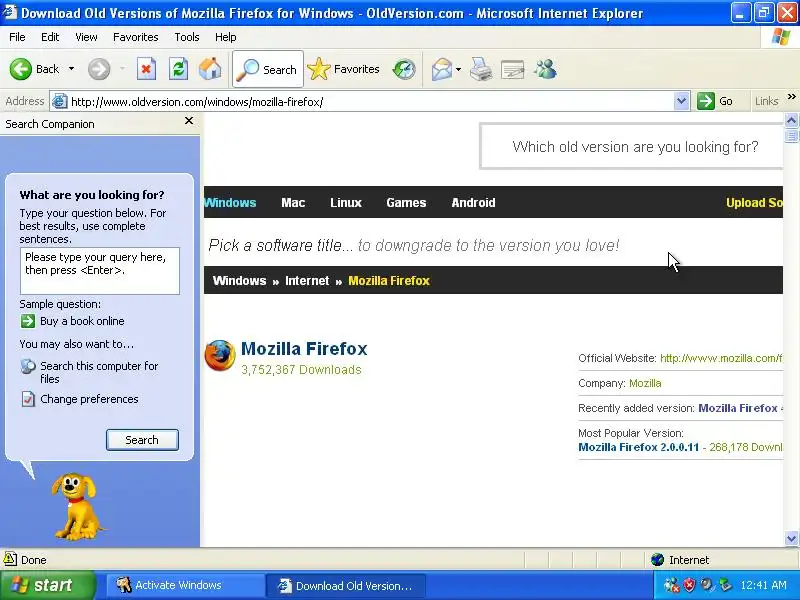Expand the Links toolbar chevron
The width and height of the screenshot is (800, 600).
click(791, 96)
